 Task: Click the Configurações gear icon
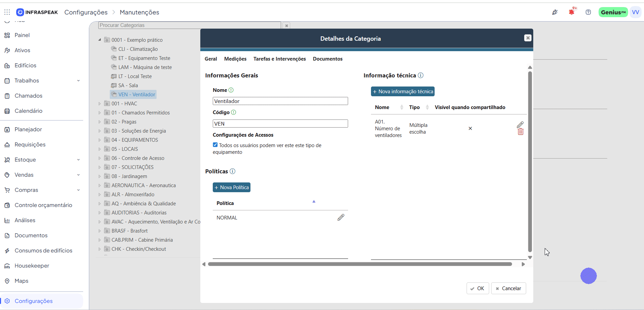(7, 301)
